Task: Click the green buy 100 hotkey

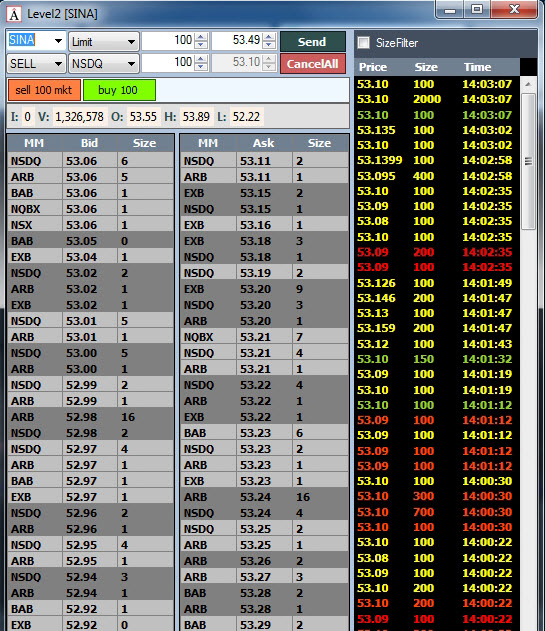Action: pyautogui.click(x=119, y=90)
